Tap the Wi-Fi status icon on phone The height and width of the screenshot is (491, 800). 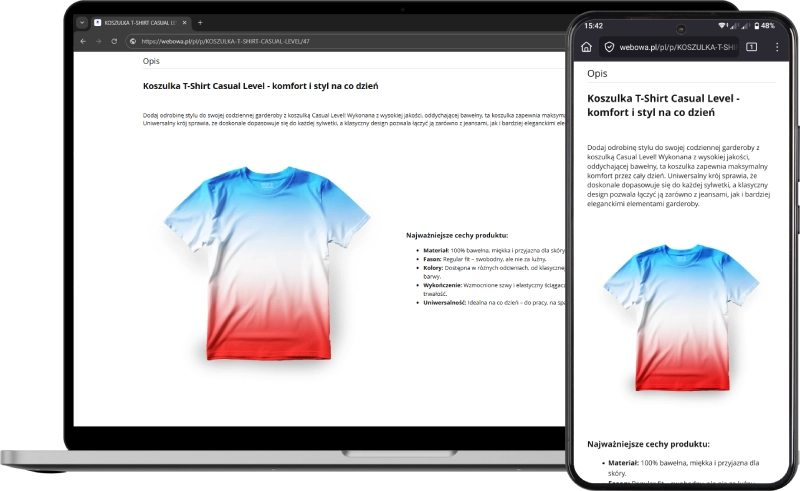tap(723, 25)
